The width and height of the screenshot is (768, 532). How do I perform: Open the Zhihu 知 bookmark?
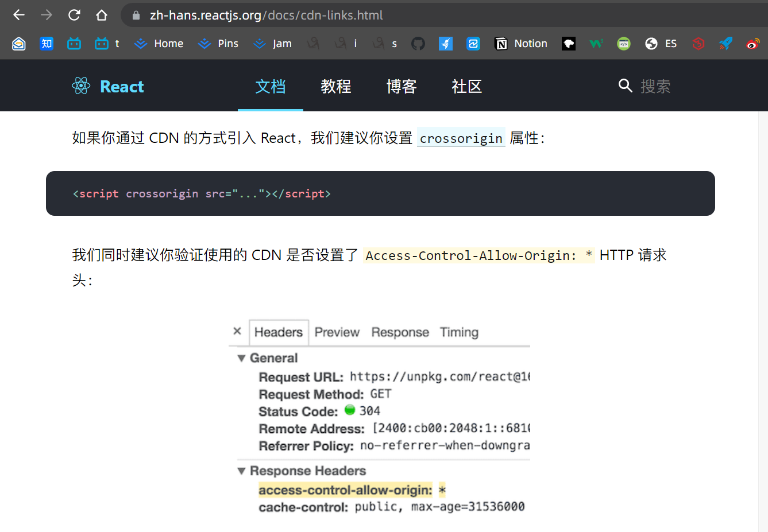[x=47, y=44]
